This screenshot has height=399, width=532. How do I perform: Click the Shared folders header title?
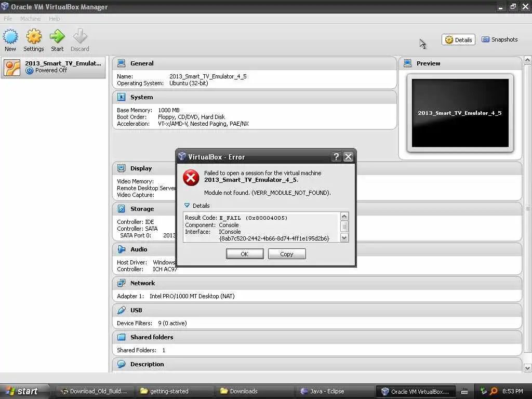pyautogui.click(x=152, y=337)
